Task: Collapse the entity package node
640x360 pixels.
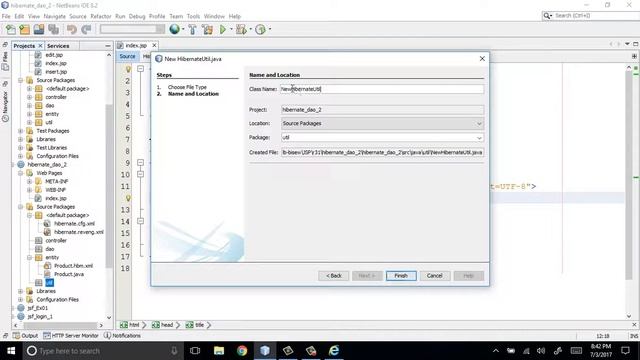Action: (x=29, y=258)
